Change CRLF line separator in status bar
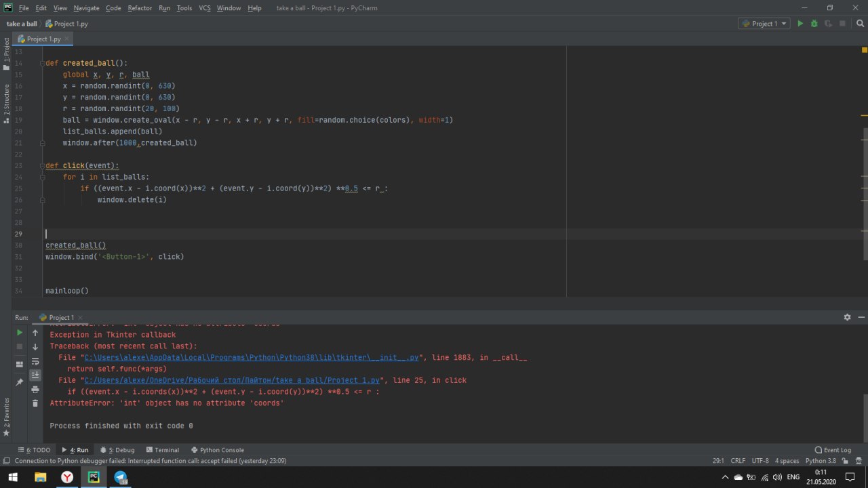The image size is (868, 488). 738,461
